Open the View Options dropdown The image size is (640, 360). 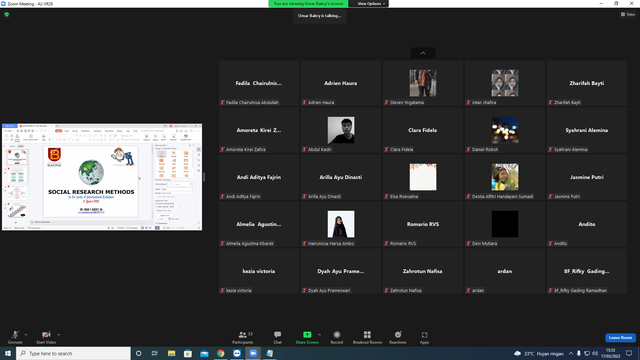point(371,4)
